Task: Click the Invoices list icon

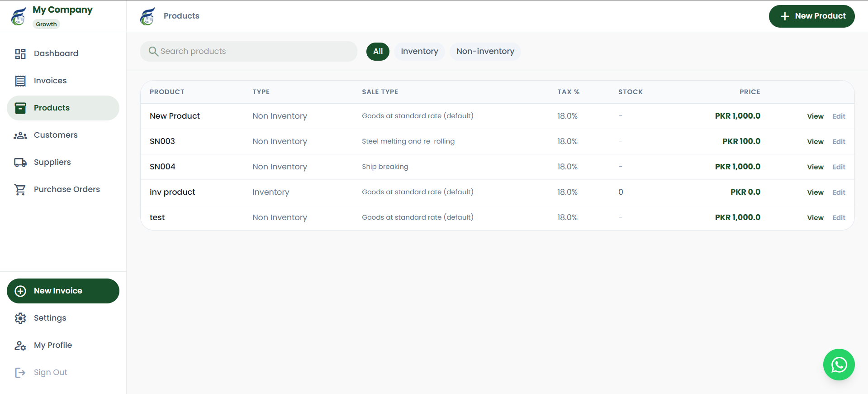Action: click(20, 81)
